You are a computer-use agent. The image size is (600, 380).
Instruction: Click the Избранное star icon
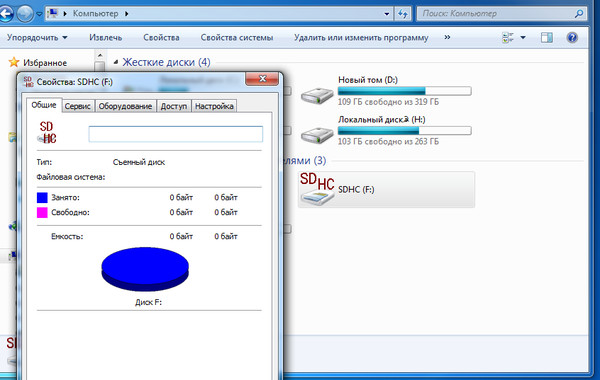point(14,62)
